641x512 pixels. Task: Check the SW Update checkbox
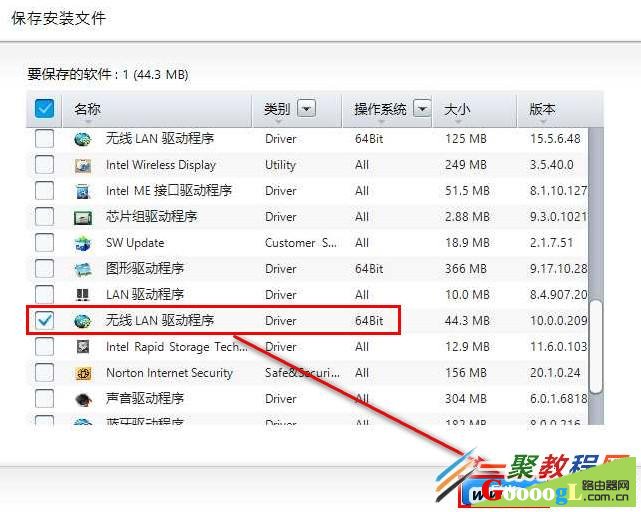44,243
